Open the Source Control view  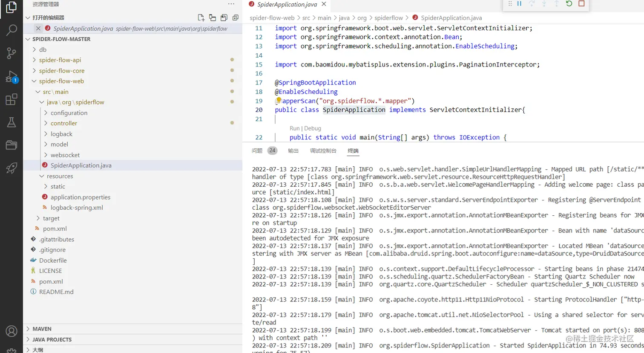[11, 53]
